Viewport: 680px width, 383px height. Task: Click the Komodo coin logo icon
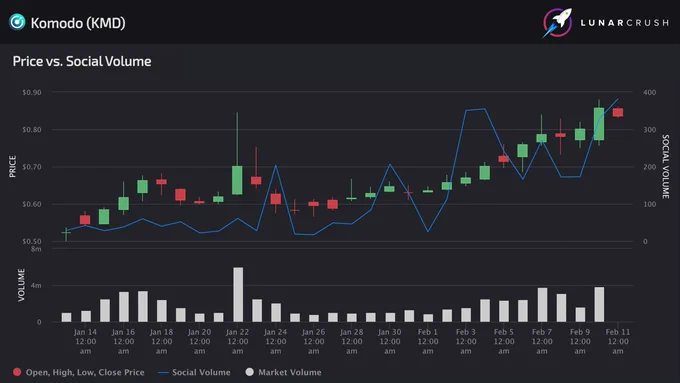coord(17,22)
